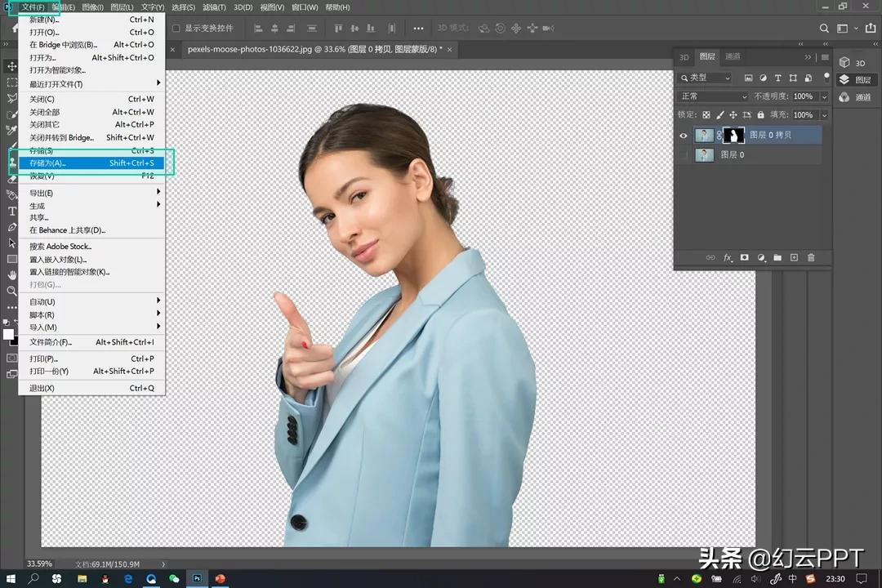Click the create new layer icon
Image resolution: width=882 pixels, height=588 pixels.
(x=794, y=258)
